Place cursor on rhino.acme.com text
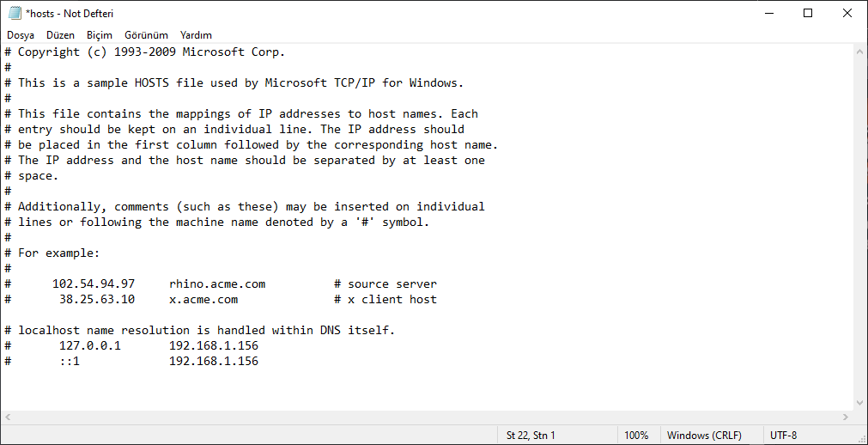This screenshot has width=868, height=445. click(217, 284)
